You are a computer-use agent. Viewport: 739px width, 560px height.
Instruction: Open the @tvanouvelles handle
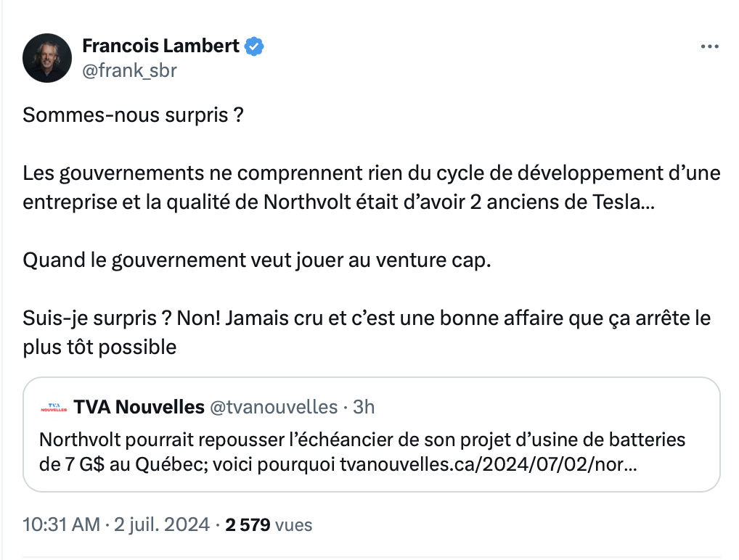[x=274, y=407]
